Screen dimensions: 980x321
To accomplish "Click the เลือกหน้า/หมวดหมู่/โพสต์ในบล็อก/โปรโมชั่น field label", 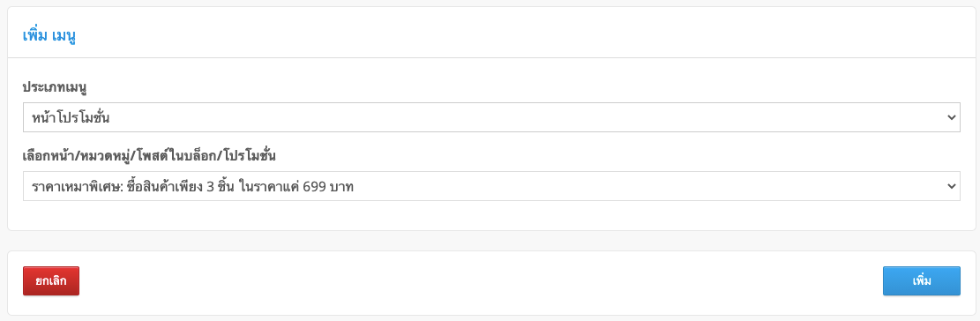I will click(149, 156).
